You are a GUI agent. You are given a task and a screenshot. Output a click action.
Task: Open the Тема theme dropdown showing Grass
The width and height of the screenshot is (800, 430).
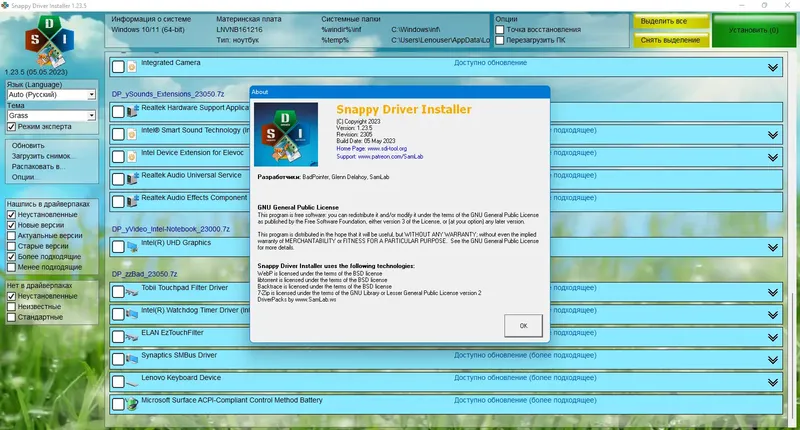[x=51, y=116]
